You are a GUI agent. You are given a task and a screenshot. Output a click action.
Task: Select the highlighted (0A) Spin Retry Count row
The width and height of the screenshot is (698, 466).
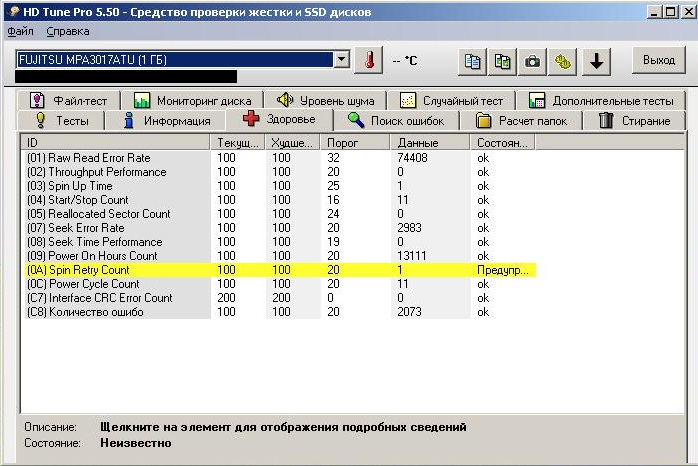point(279,270)
